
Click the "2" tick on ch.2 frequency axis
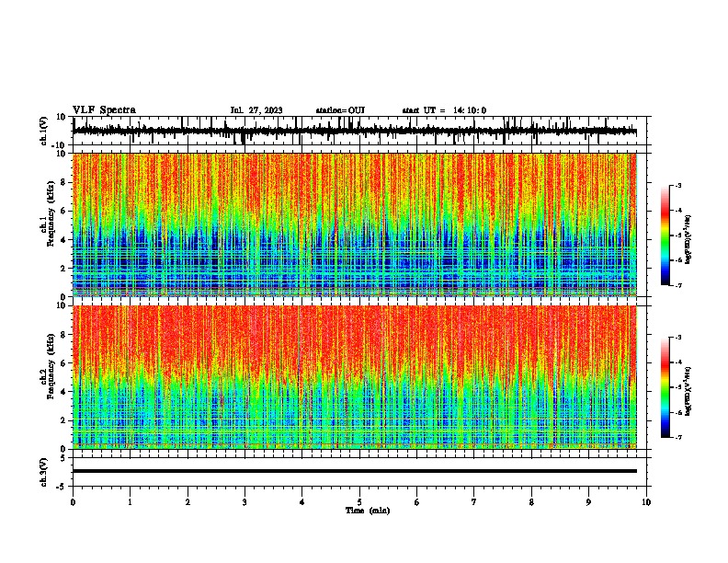[63, 420]
